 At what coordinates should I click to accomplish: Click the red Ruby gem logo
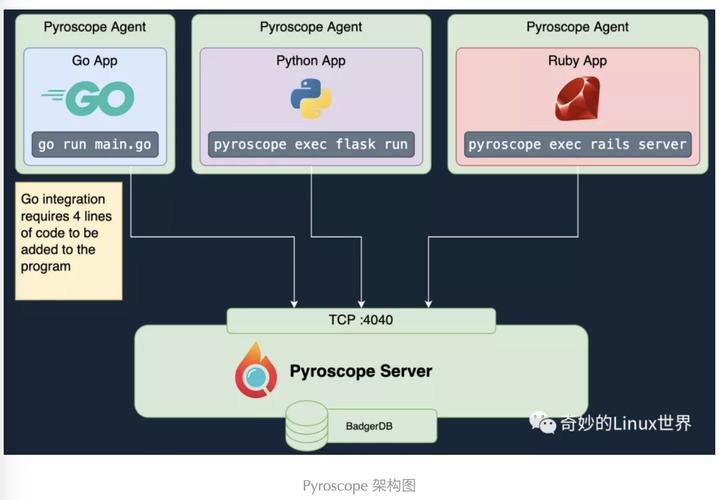point(577,99)
